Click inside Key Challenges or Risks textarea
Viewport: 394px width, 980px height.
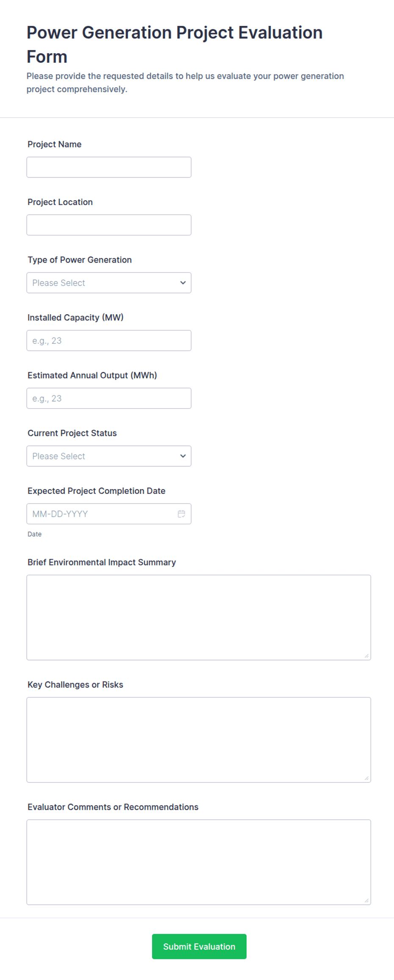[199, 740]
